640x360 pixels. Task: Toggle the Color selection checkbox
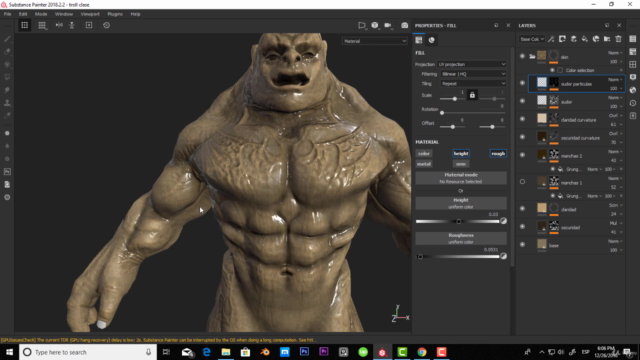(x=560, y=70)
